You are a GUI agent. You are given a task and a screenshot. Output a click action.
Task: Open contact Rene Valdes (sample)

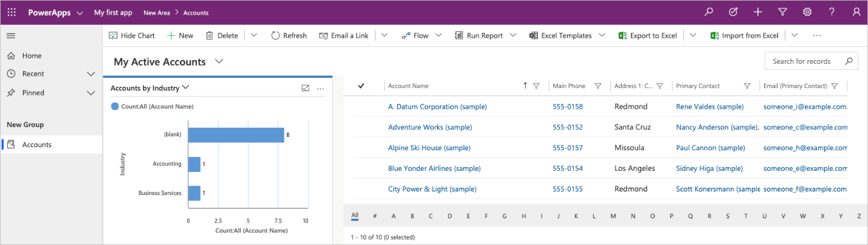point(710,106)
